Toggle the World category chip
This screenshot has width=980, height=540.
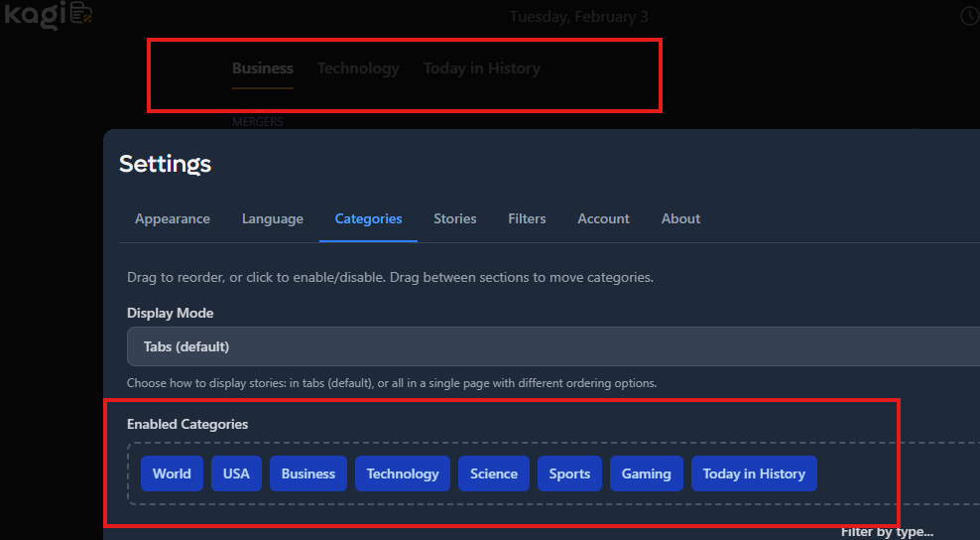[172, 473]
